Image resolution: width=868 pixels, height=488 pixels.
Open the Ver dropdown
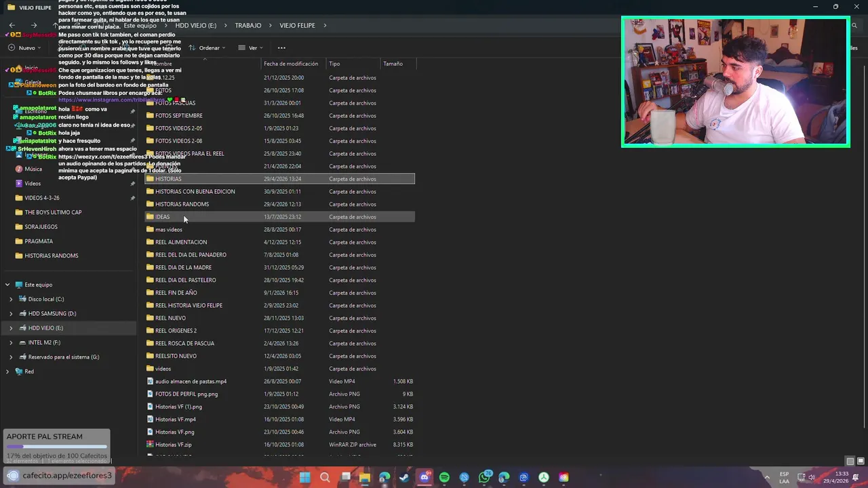point(251,47)
